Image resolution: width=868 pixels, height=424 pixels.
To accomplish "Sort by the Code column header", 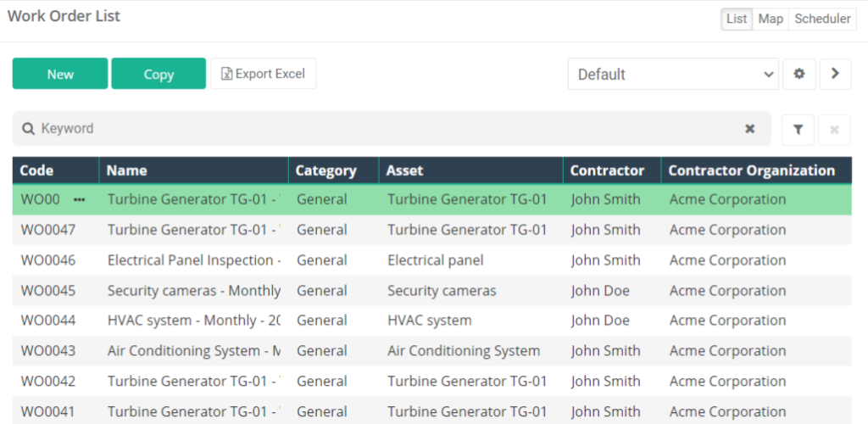I will pos(36,170).
